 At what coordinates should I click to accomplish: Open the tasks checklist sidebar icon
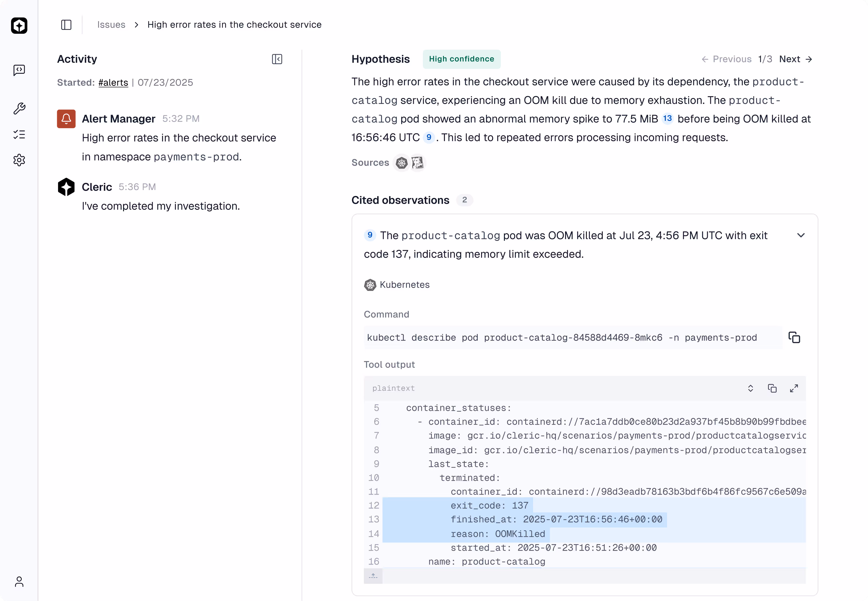click(19, 135)
